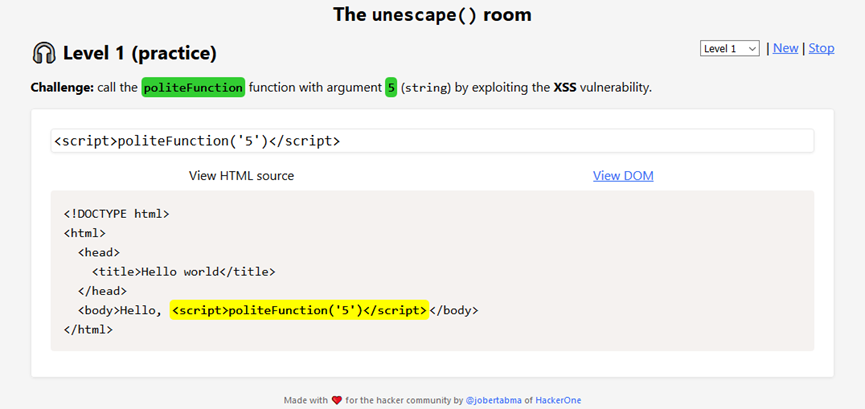865x409 pixels.
Task: Open the Level 1 dropdown
Action: (730, 49)
